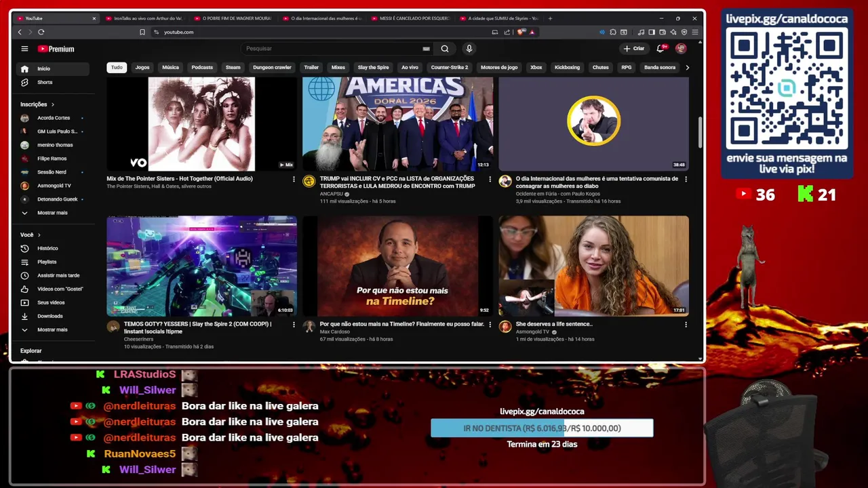Screen dimensions: 868x488
Task: Select the Música filter chip
Action: 170,67
